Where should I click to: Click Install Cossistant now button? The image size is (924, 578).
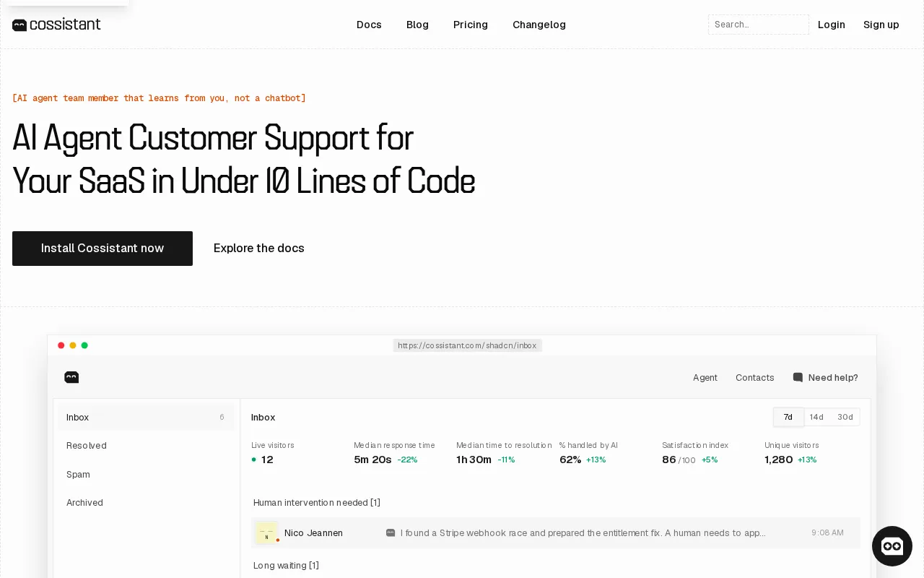click(x=103, y=249)
